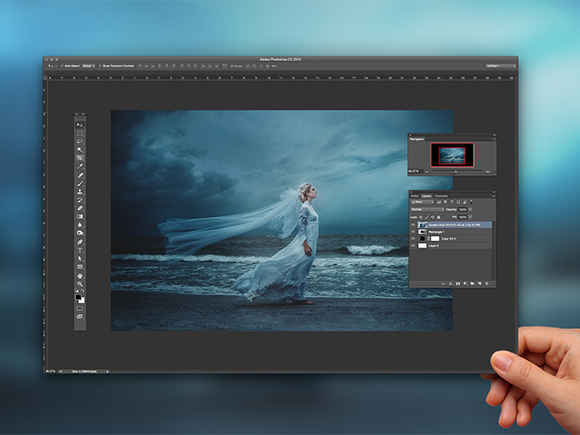Select the Color Fill 2 layer
580x435 pixels.
pos(451,239)
